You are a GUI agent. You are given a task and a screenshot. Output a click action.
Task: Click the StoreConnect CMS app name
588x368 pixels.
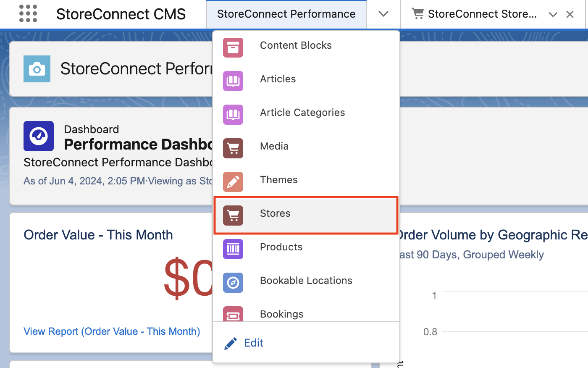click(x=121, y=14)
